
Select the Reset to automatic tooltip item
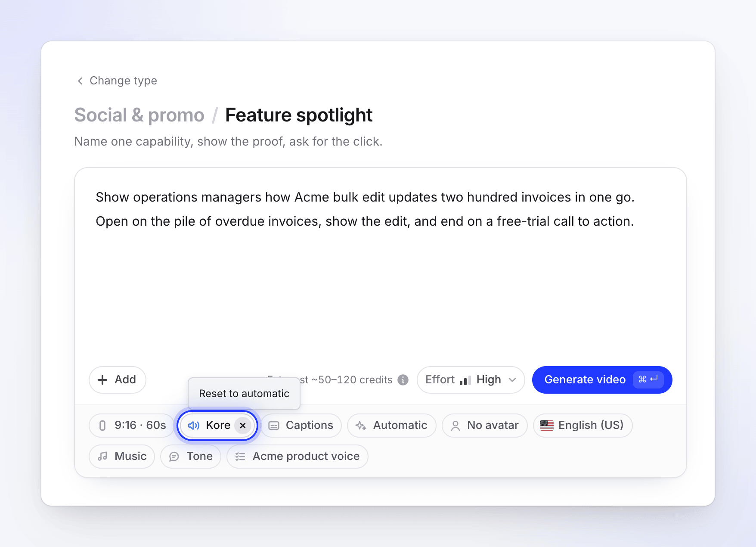coord(244,394)
